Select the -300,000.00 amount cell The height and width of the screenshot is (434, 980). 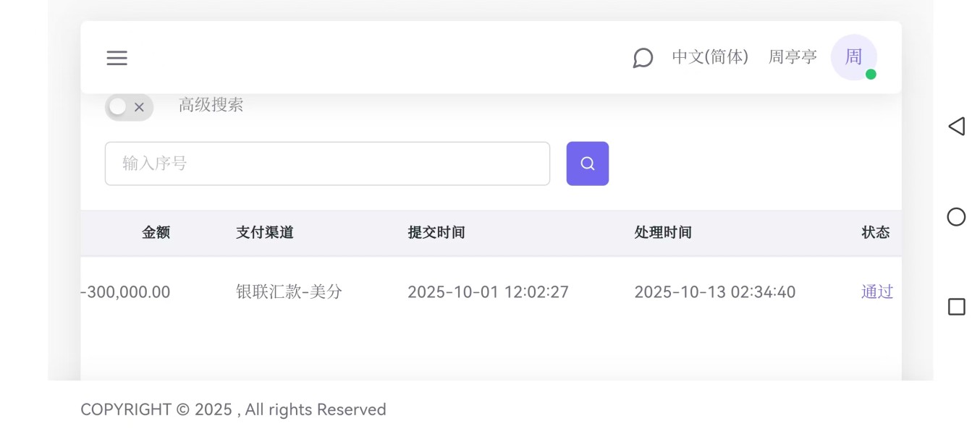(127, 292)
